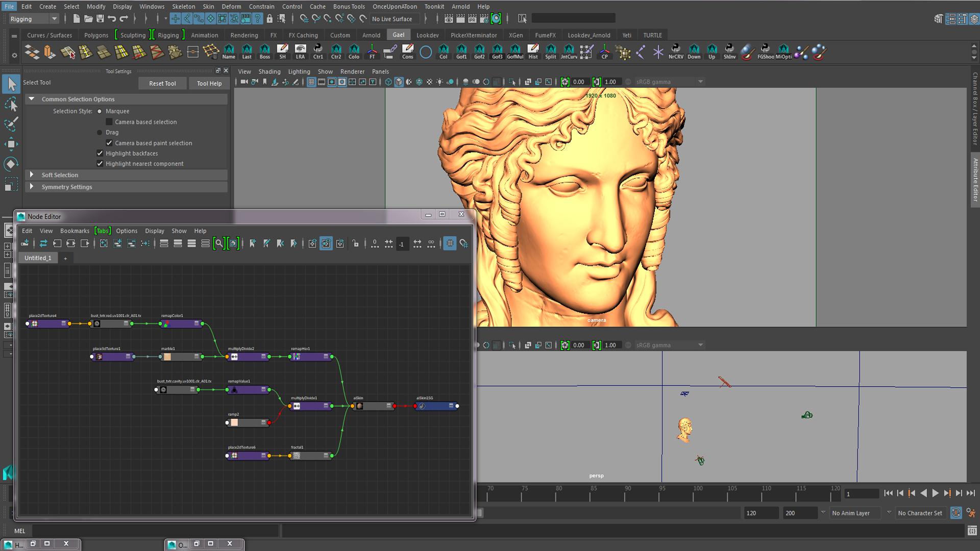The height and width of the screenshot is (551, 980).
Task: Click the Split shelf button
Action: (550, 51)
